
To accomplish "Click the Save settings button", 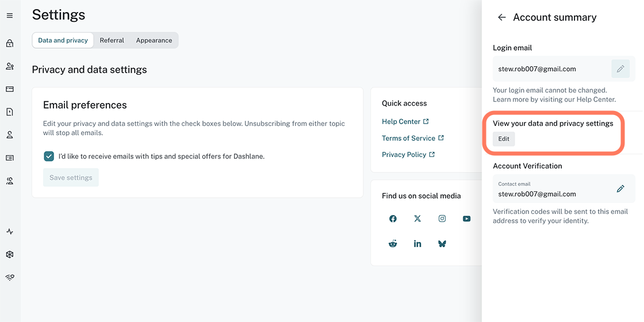I will (x=71, y=178).
